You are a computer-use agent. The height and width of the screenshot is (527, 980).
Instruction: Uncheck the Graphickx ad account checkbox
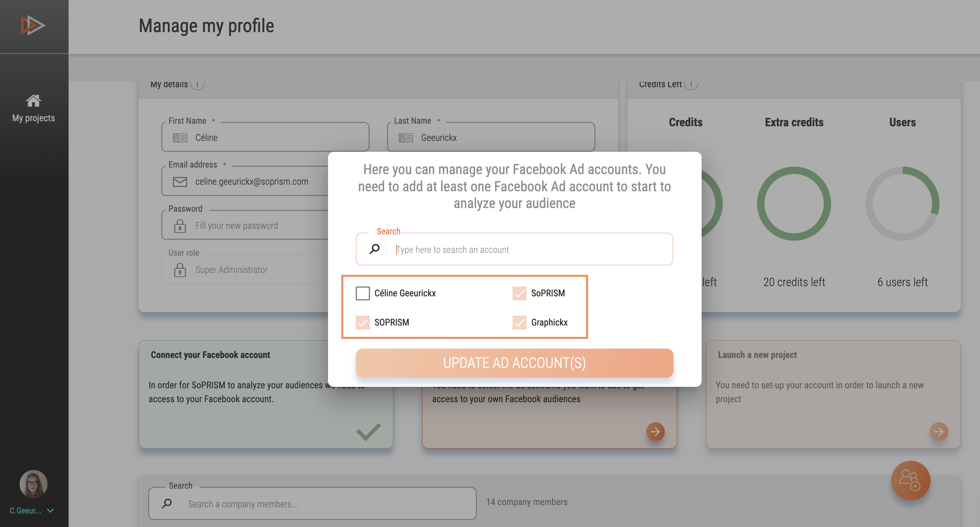[519, 323]
